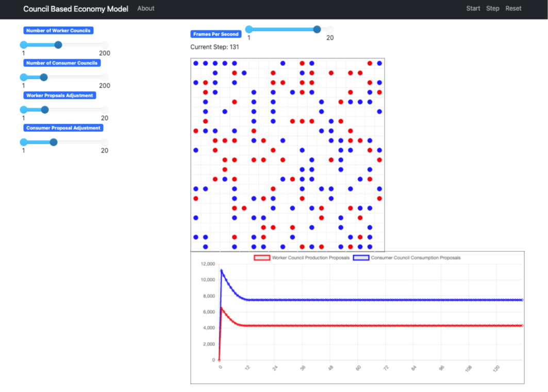This screenshot has height=392, width=548.
Task: Open the About menu item
Action: click(x=145, y=8)
